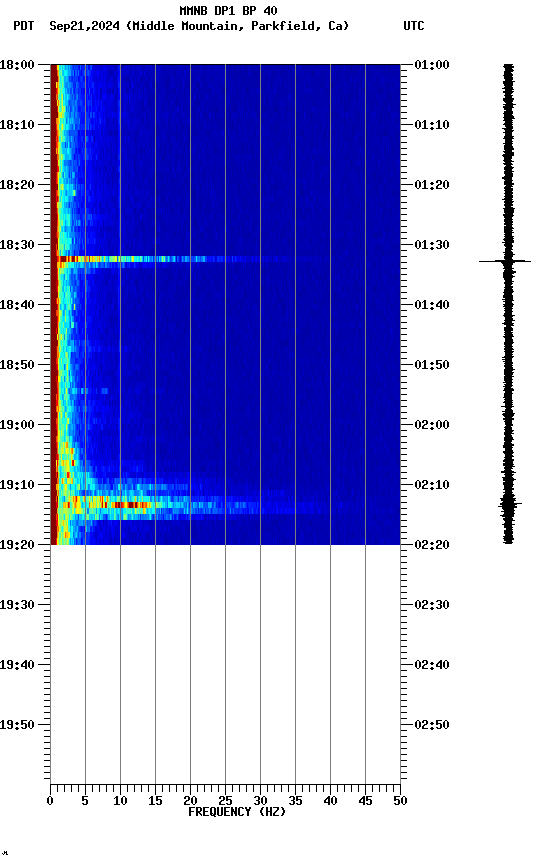Click the '35' frequency tick label
552x864 pixels.
295,801
